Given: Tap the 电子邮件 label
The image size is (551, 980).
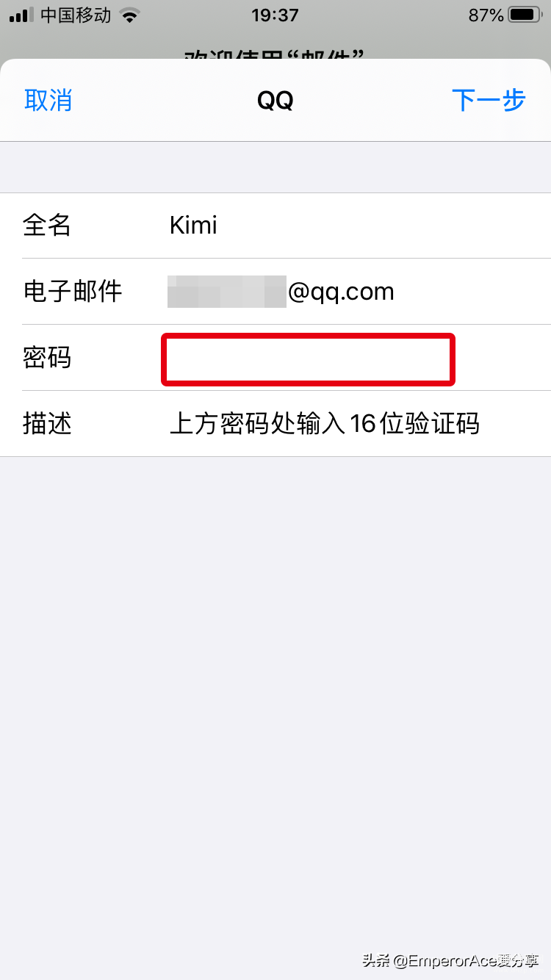Looking at the screenshot, I should (x=72, y=292).
